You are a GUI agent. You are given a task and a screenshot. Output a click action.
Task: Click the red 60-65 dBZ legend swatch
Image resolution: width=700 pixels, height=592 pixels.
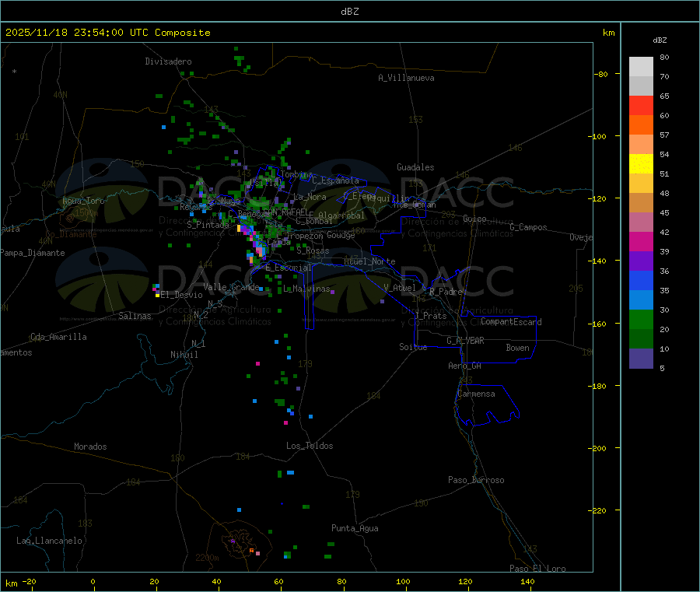pos(641,105)
